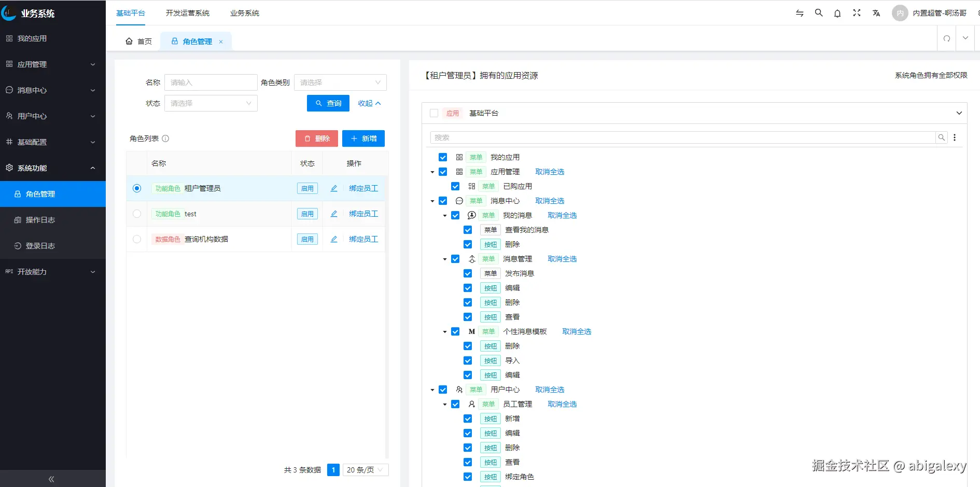
Task: Focus the resource tree 搜索 field
Action: coord(683,137)
